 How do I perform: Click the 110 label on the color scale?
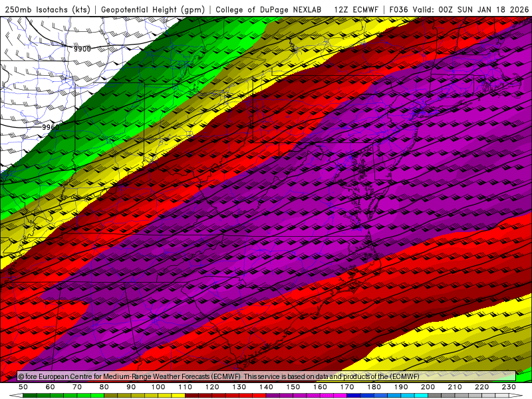[x=186, y=387]
